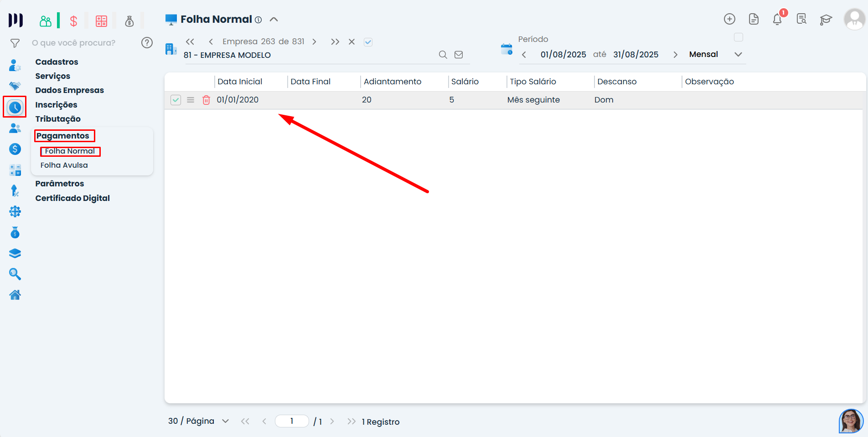
Task: Open the search magnifier in the left sidebar
Action: (15, 274)
